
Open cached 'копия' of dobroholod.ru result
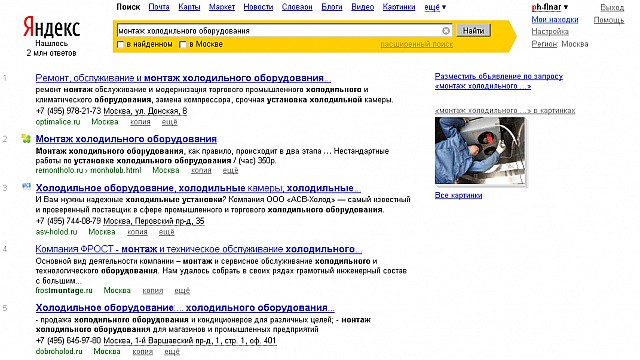tap(142, 351)
